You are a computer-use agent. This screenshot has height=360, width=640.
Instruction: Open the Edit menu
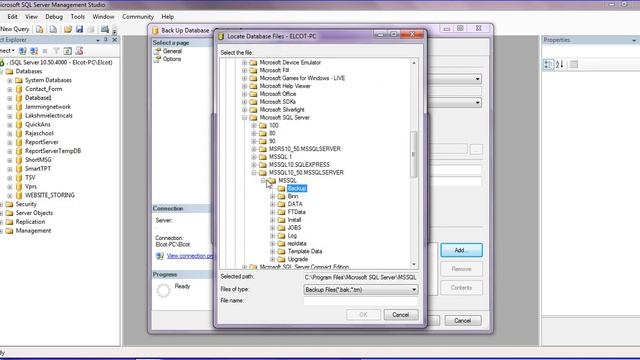click(x=12, y=17)
